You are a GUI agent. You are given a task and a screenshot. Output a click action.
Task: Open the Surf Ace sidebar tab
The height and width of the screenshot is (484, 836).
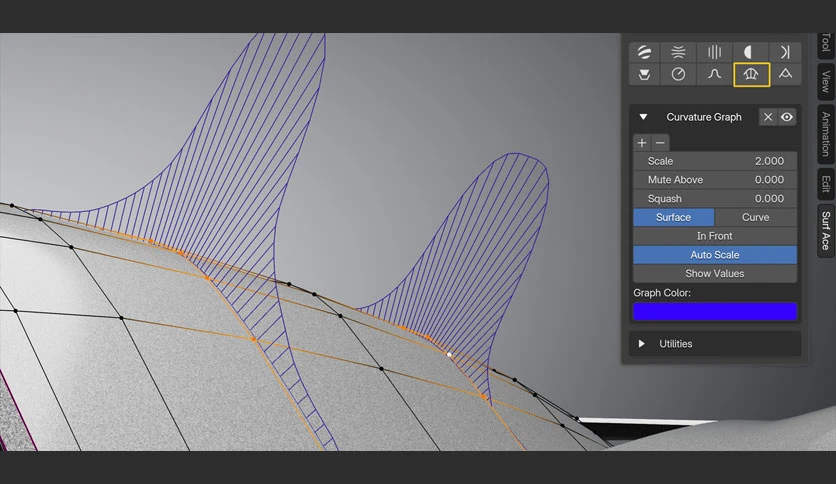(825, 231)
